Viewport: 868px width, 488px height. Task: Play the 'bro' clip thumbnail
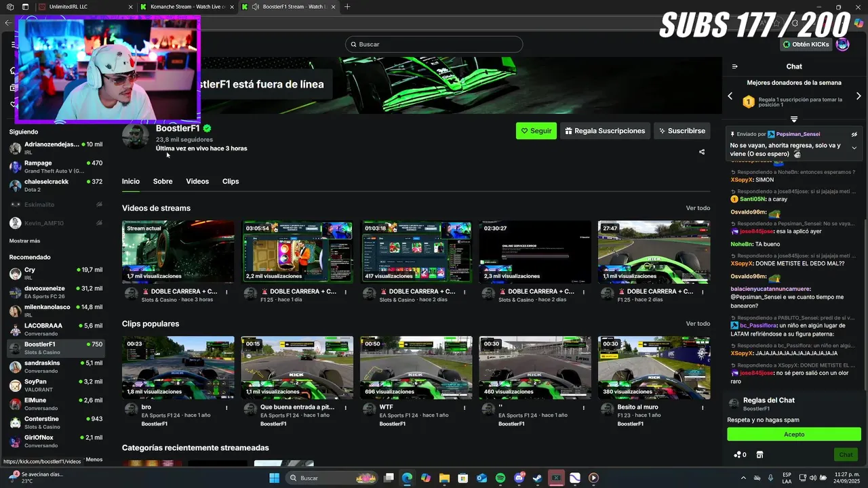tap(178, 367)
